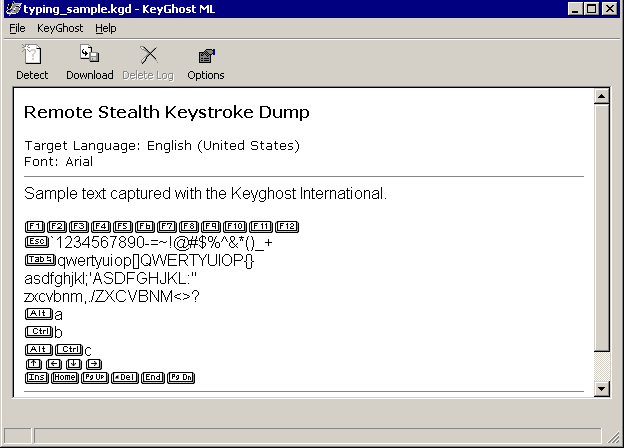Click the scrollbar down arrow
The image size is (624, 448).
tap(602, 389)
